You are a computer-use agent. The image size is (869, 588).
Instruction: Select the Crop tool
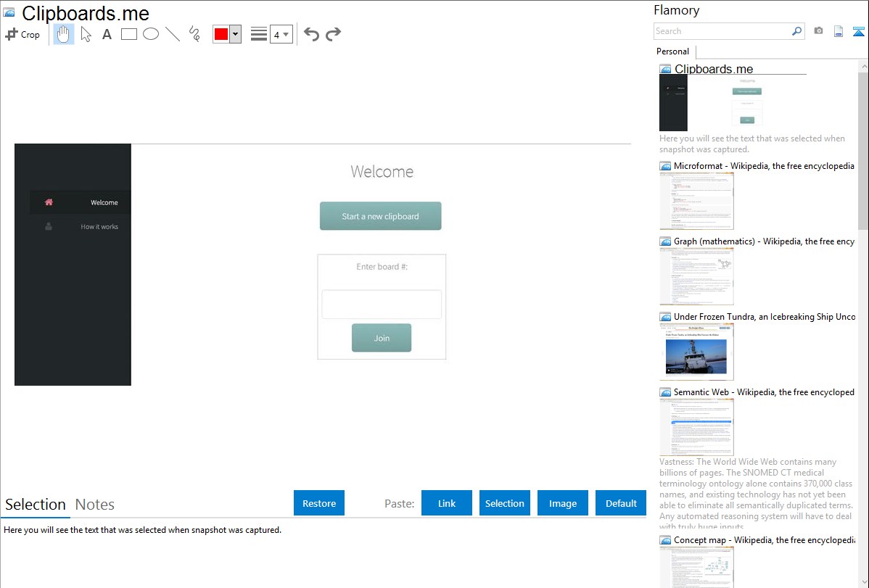22,34
